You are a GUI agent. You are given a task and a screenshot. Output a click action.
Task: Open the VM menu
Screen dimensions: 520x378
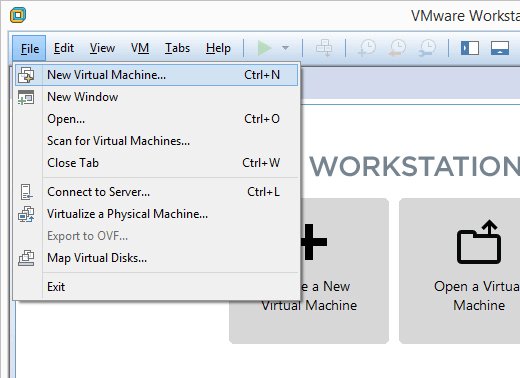click(x=140, y=48)
